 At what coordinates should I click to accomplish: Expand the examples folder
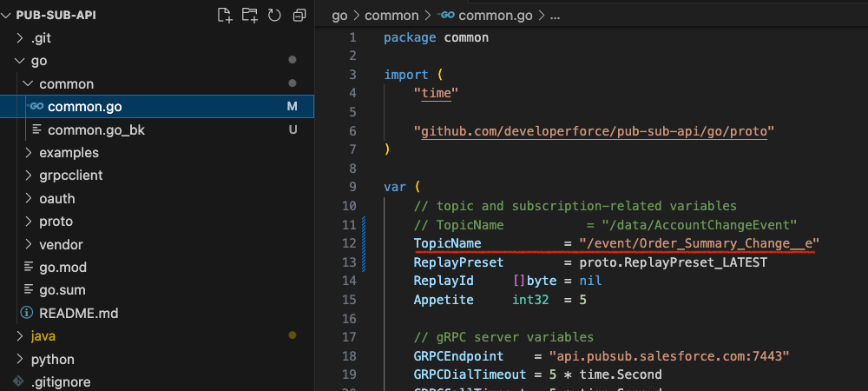point(28,153)
